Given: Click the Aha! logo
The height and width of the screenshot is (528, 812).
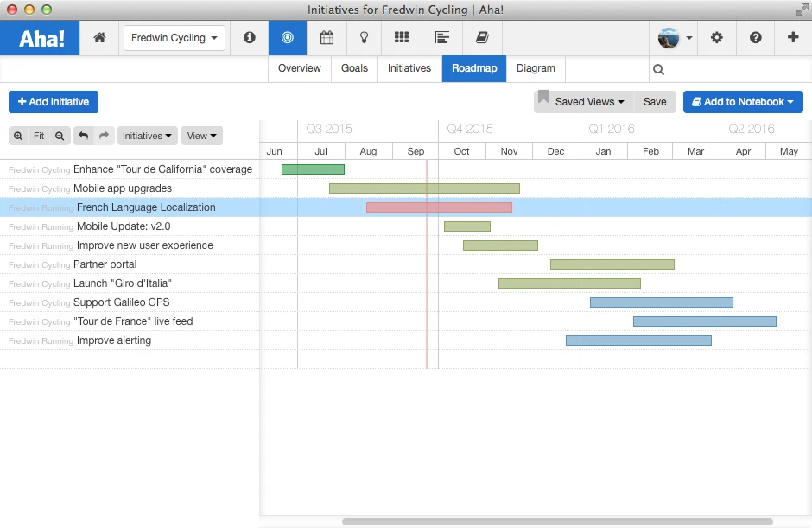Looking at the screenshot, I should tap(40, 38).
